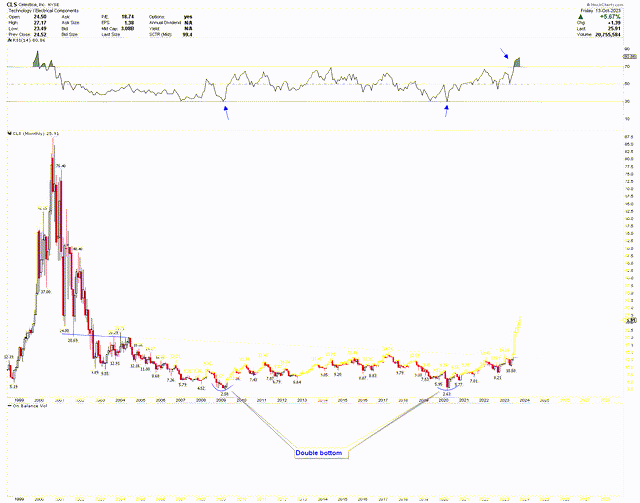Click the CLS ticker symbol in the header

[x=12, y=5]
